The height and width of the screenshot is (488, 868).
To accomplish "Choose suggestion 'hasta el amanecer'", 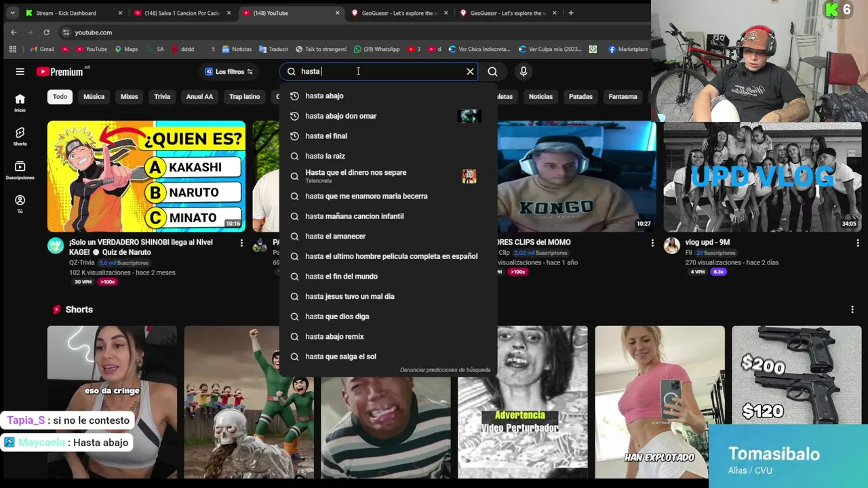I will (387, 236).
